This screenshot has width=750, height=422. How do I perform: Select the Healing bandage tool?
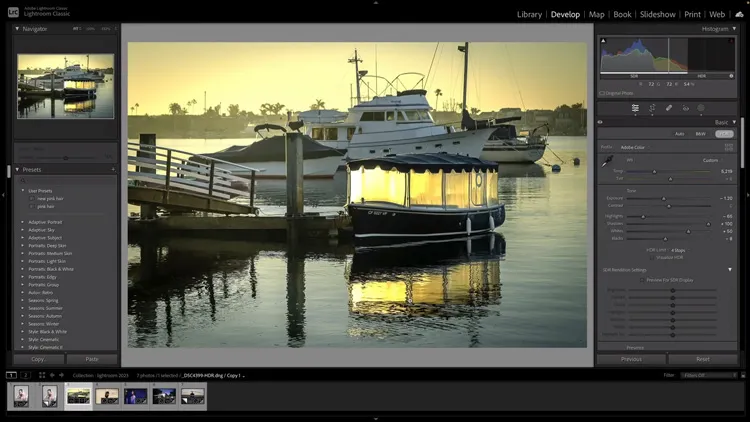point(669,108)
